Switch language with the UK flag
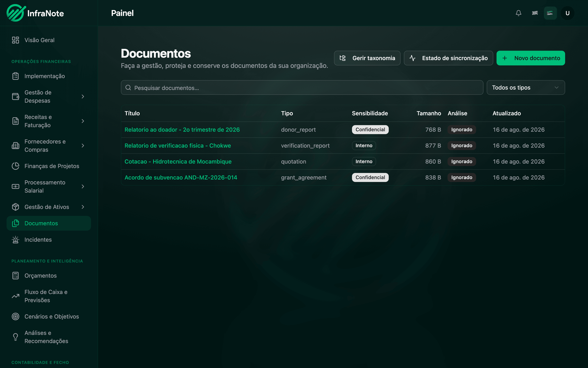This screenshot has height=368, width=588. pyautogui.click(x=535, y=13)
